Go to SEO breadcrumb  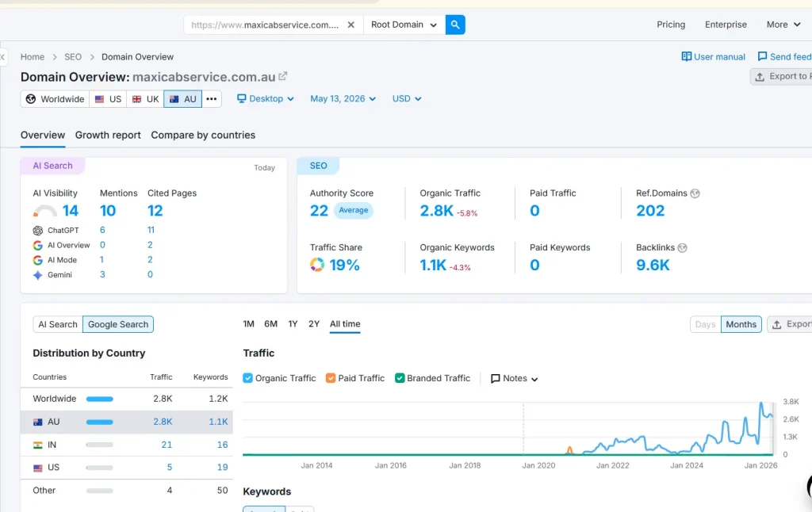coord(73,57)
